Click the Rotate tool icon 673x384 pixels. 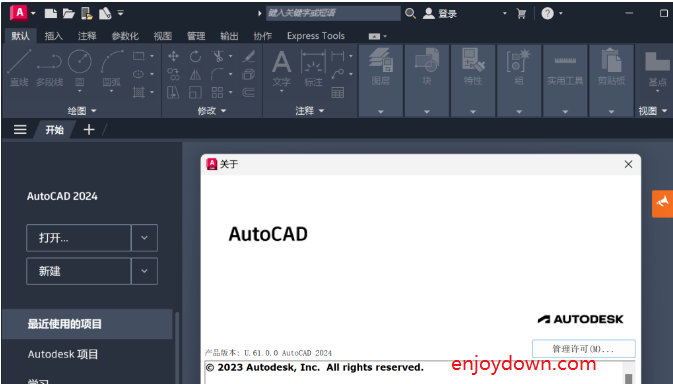195,56
